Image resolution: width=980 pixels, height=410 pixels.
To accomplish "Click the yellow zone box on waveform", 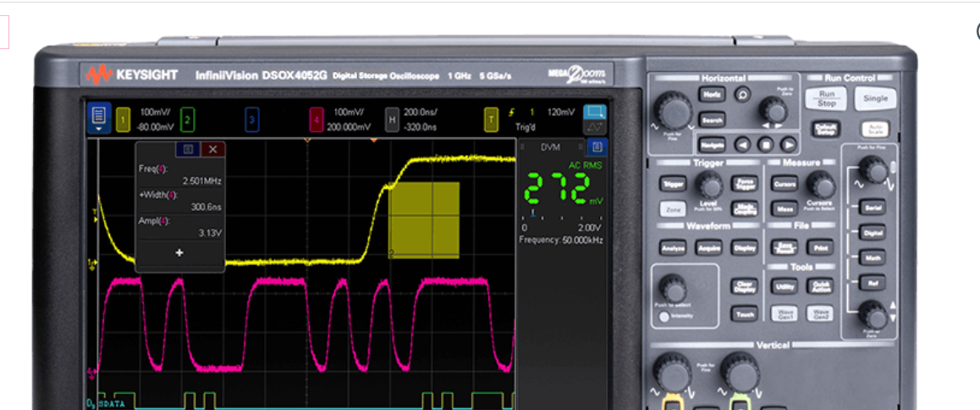I will [423, 220].
